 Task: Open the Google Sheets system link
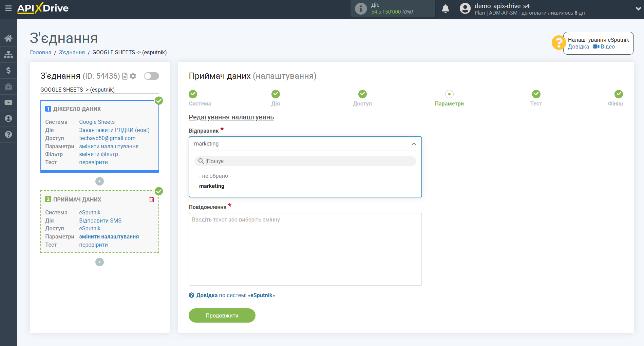(97, 122)
